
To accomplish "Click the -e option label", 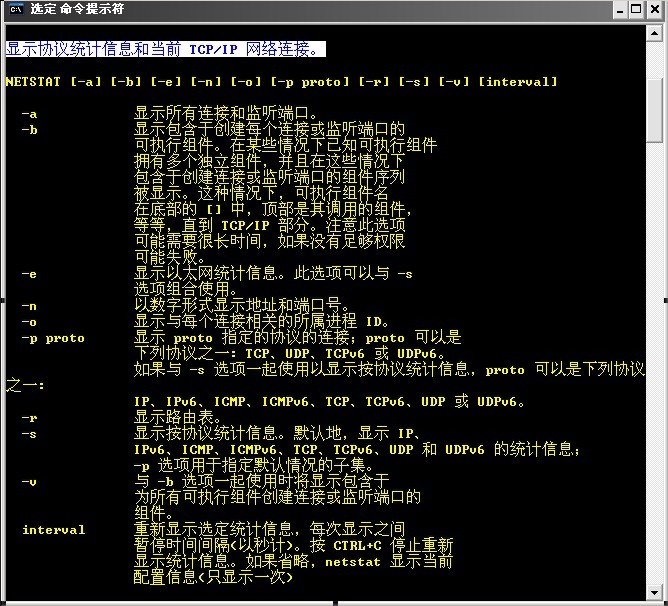I will (x=29, y=274).
